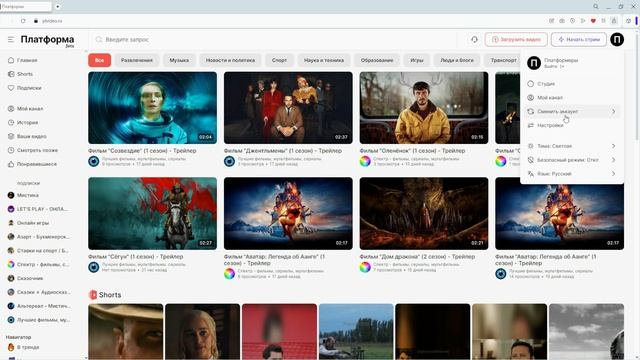Play the Оленёнок video thumbnail
Screen dimensions: 640x360
tap(424, 108)
